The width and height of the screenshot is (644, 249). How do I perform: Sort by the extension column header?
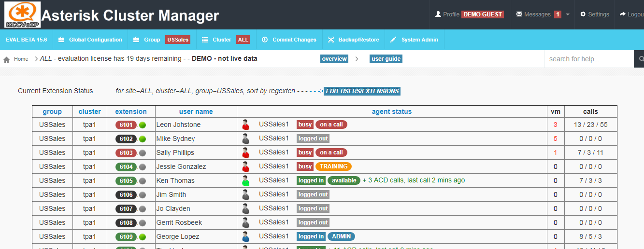click(131, 111)
